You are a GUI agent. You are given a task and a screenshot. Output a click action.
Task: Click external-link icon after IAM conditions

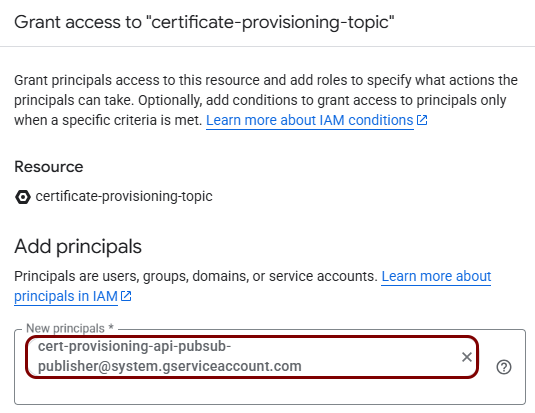point(422,120)
